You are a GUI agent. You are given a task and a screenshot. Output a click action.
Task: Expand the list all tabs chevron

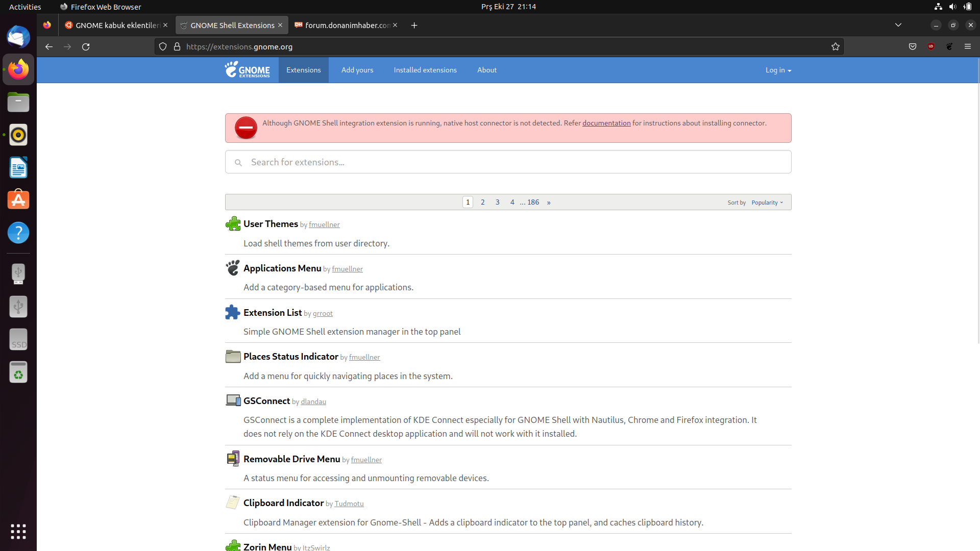(898, 25)
